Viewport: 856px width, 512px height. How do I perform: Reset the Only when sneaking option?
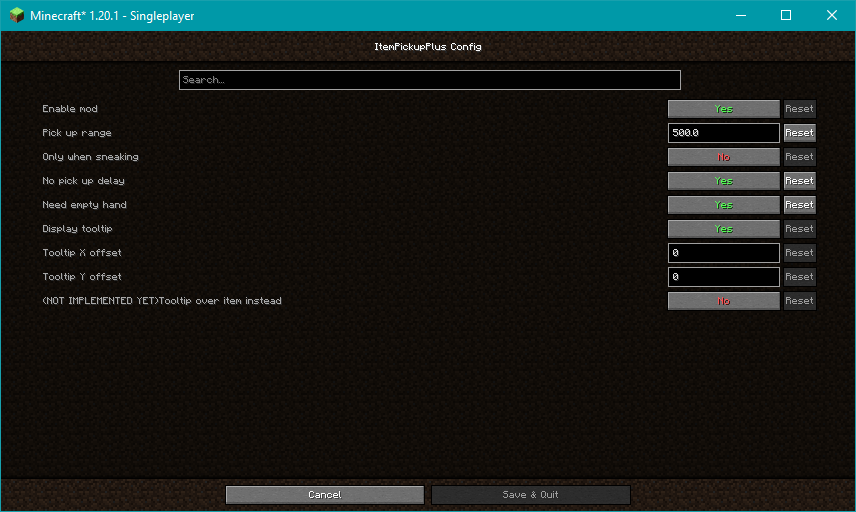[x=799, y=157]
